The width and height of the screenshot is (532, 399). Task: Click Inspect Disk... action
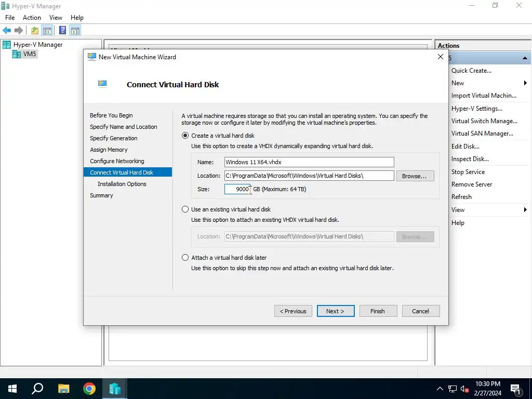point(470,159)
